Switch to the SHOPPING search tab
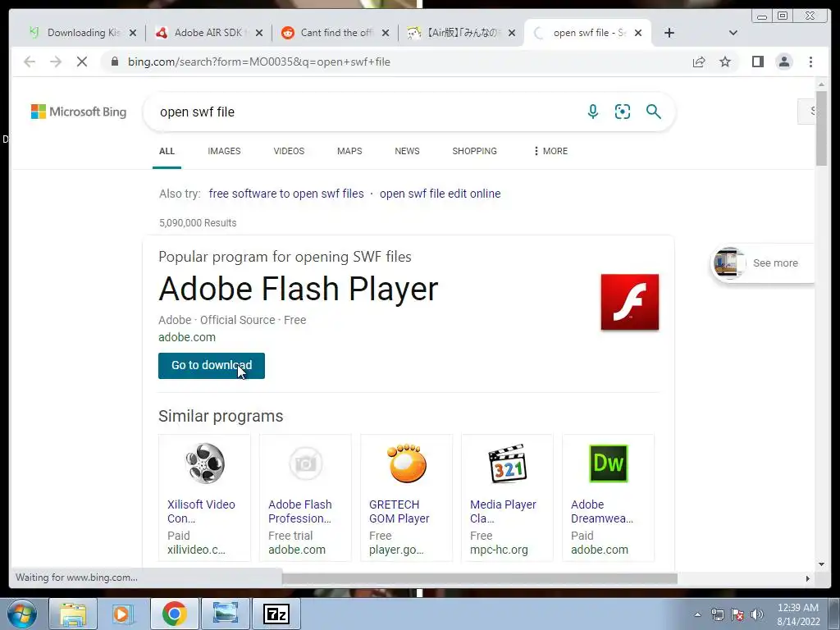 pyautogui.click(x=474, y=151)
